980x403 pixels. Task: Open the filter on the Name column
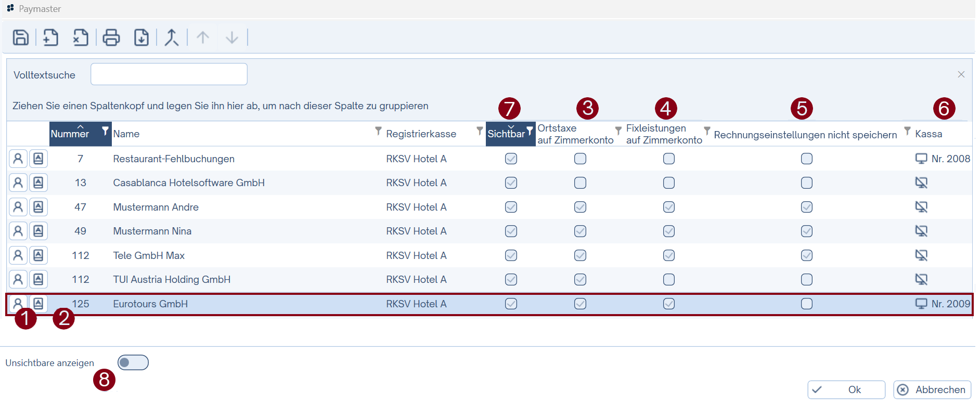point(379,131)
